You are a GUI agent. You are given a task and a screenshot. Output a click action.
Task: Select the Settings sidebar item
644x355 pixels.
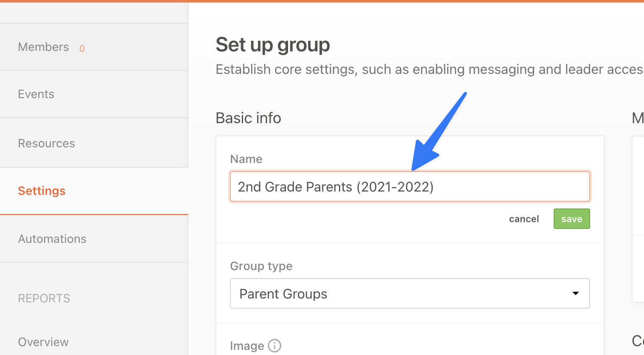tap(94, 191)
